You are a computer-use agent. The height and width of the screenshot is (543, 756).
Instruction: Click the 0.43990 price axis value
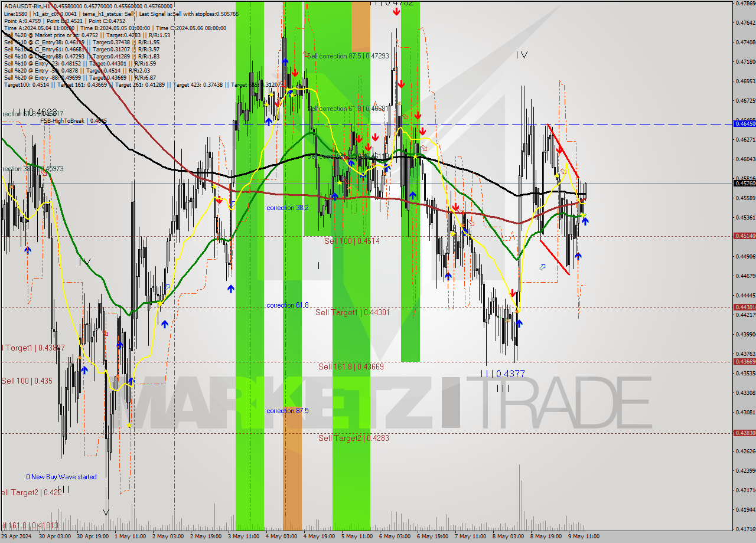pos(745,334)
